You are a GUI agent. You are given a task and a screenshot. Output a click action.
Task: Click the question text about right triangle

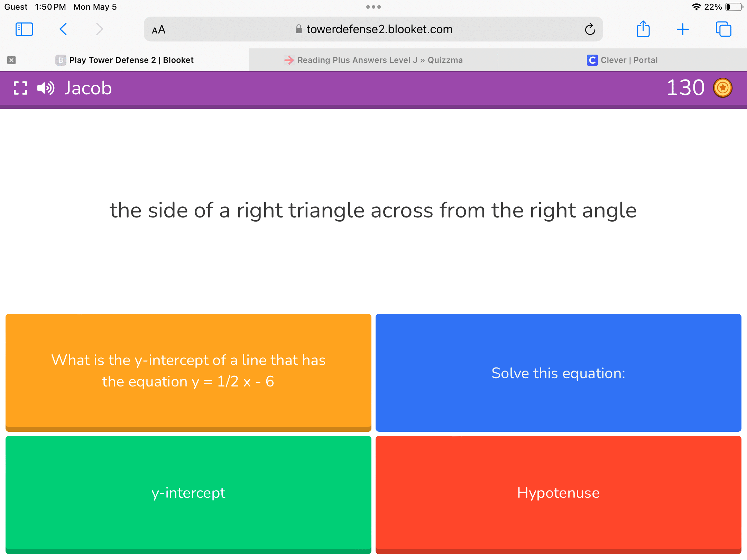(373, 210)
